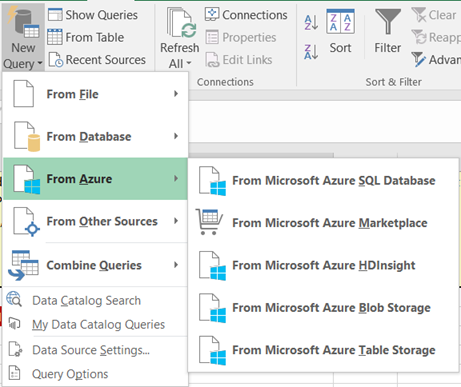Viewport: 461px width, 387px height.
Task: Select From Microsoft Azure HDInsight
Action: (323, 265)
